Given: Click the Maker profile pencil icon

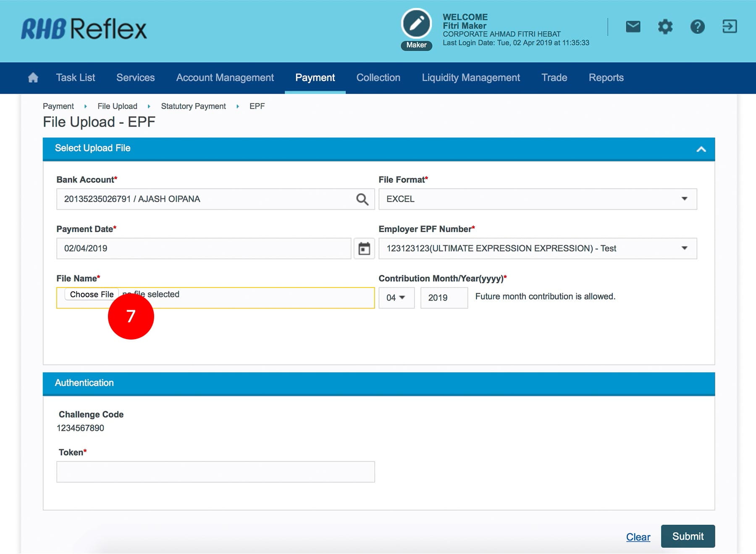Looking at the screenshot, I should (416, 24).
